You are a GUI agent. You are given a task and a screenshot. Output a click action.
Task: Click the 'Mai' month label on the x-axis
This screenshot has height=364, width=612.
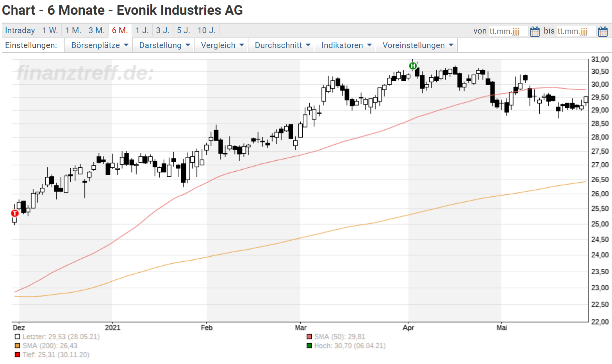click(x=502, y=328)
